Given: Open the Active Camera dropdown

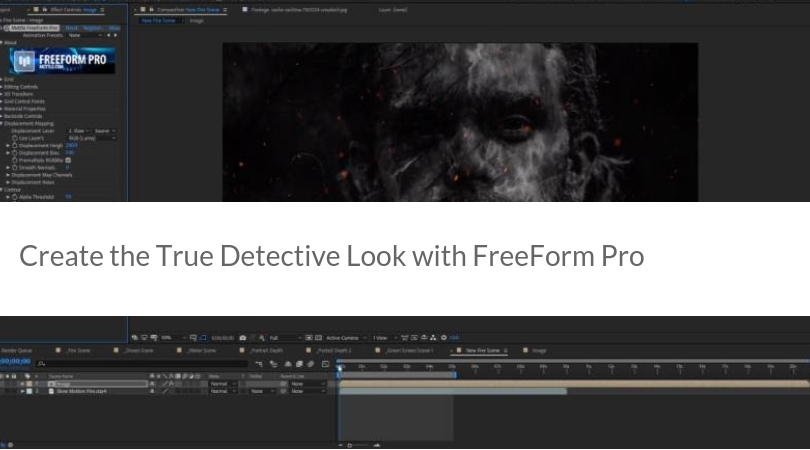Looking at the screenshot, I should click(346, 338).
